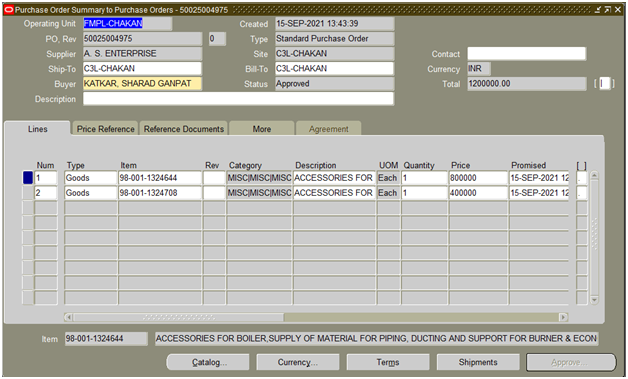The height and width of the screenshot is (379, 628).
Task: Click the Supplier field A. S. ENTERPRISE
Action: point(142,54)
